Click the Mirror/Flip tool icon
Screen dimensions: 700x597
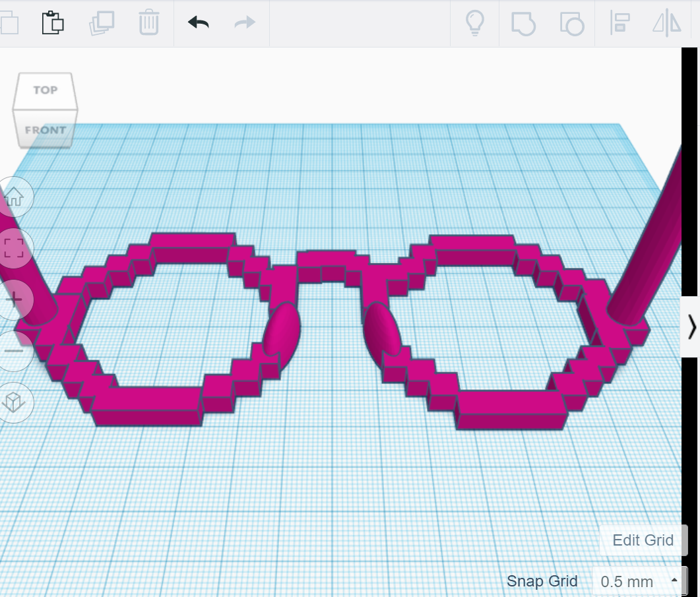666,23
